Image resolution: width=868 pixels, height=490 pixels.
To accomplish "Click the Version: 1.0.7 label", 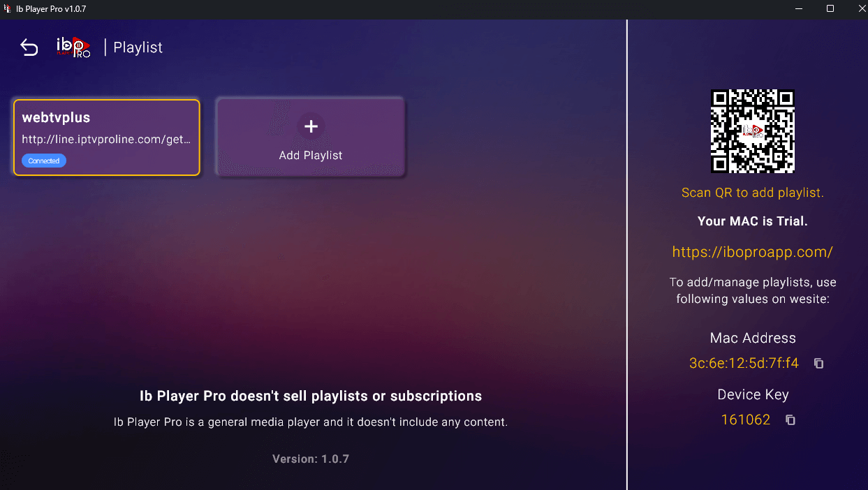I will pos(310,459).
